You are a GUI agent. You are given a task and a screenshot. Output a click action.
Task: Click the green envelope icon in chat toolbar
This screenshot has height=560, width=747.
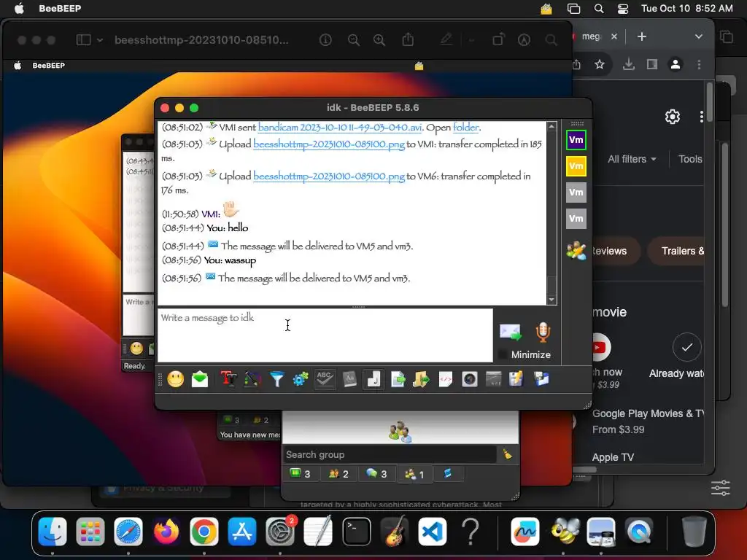(x=200, y=379)
